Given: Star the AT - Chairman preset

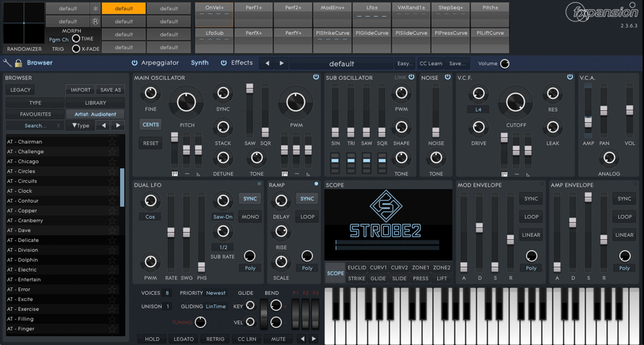Looking at the screenshot, I should pos(112,142).
